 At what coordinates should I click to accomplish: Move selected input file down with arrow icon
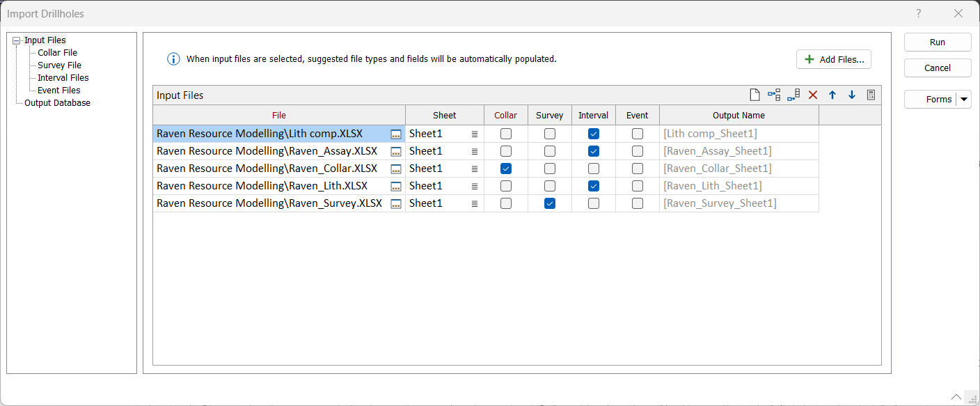pyautogui.click(x=852, y=94)
